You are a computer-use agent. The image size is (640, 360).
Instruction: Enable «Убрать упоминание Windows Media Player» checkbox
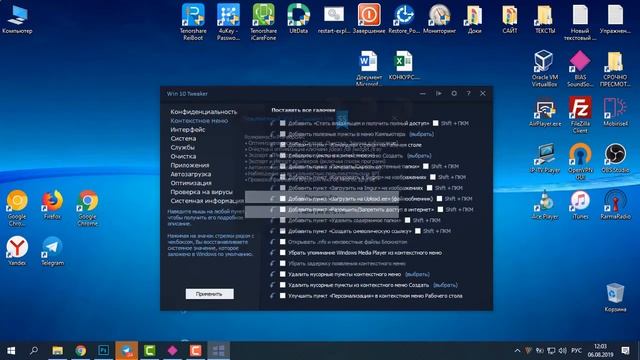pos(282,253)
